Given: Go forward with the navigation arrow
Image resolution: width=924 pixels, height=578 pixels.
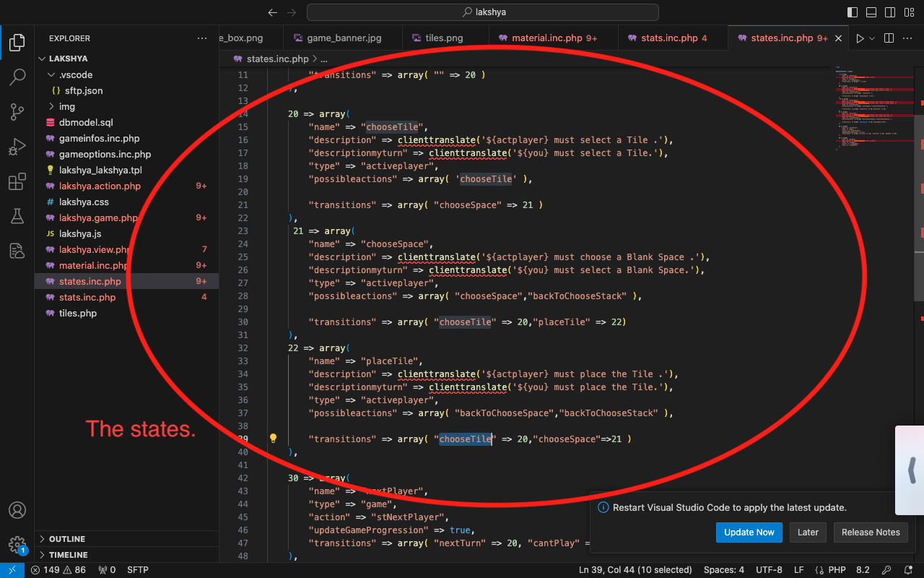Looking at the screenshot, I should coord(292,12).
